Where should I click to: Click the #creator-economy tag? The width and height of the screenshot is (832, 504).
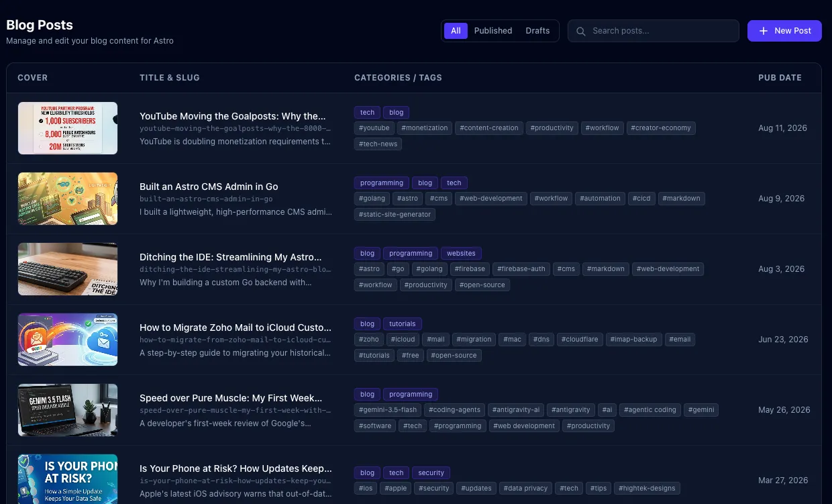(x=661, y=128)
